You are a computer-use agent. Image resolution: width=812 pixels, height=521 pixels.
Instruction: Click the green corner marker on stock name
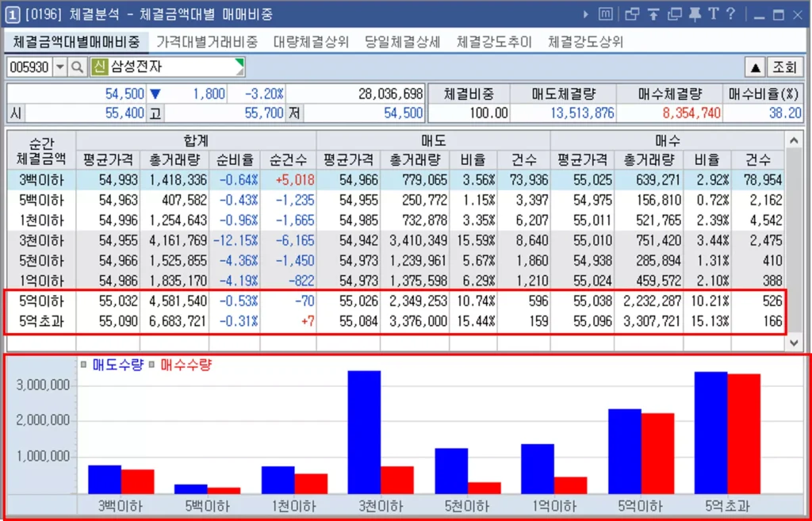click(x=239, y=63)
